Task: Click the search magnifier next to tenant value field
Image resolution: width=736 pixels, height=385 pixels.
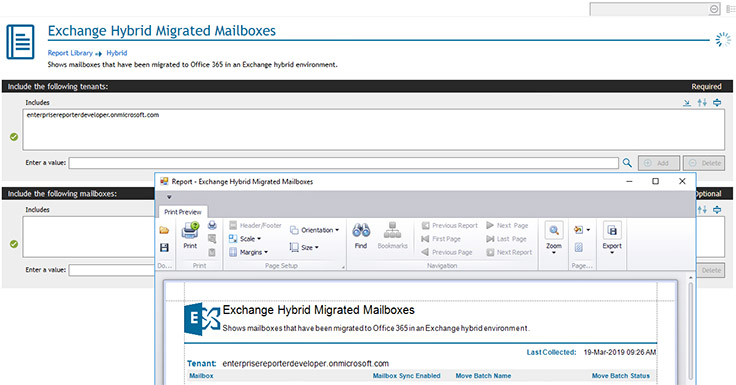Action: click(627, 163)
